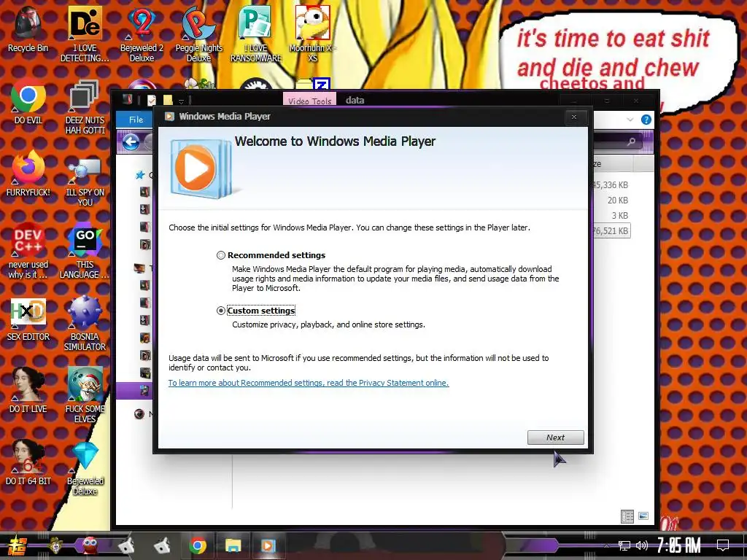Open the I LOVE DETECTING desktop shortcut
The height and width of the screenshot is (560, 747).
coord(85,34)
